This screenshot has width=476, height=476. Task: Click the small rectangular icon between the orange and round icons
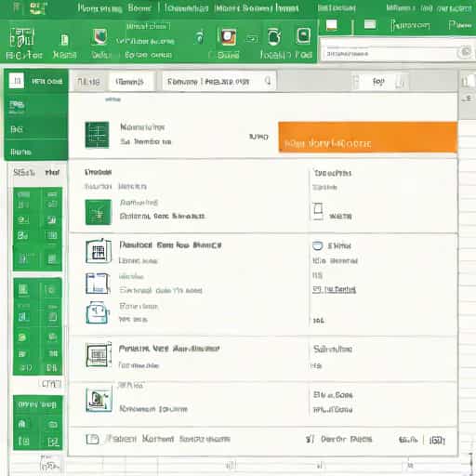pyautogui.click(x=252, y=39)
